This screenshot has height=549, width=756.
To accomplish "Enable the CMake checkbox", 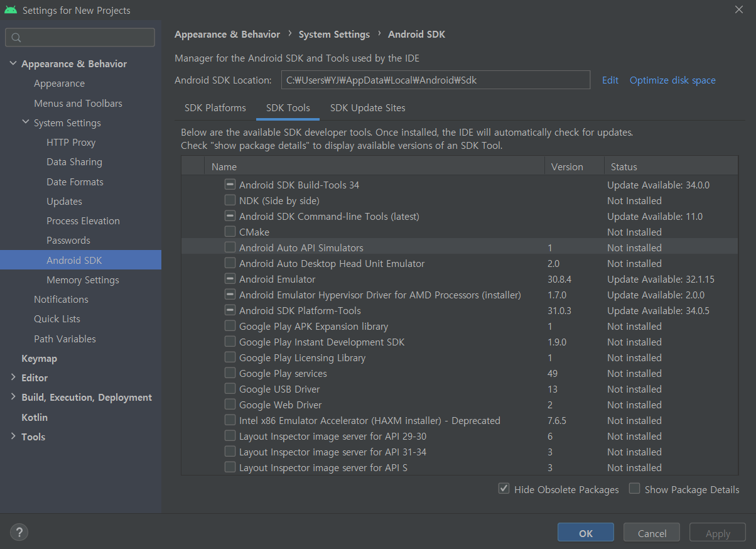I will 230,232.
